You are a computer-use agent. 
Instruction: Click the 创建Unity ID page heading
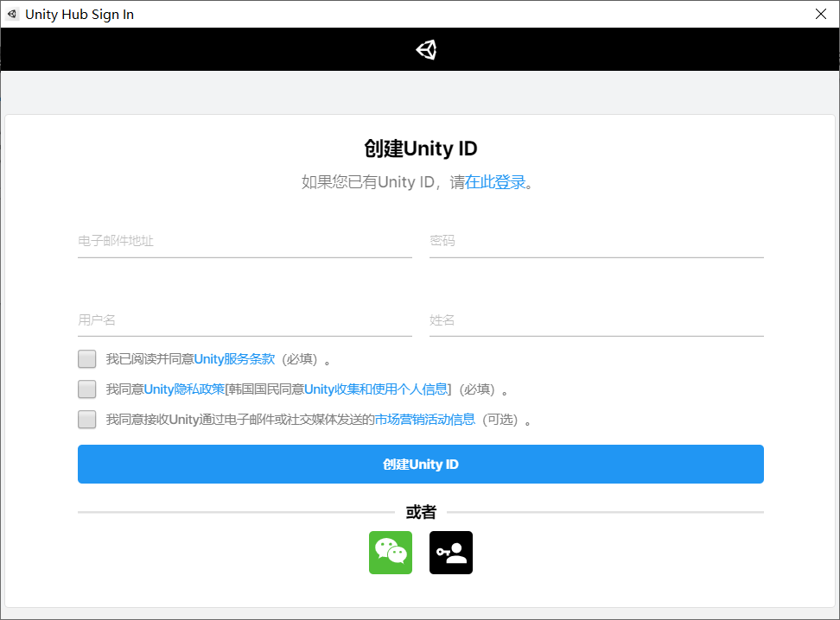420,148
